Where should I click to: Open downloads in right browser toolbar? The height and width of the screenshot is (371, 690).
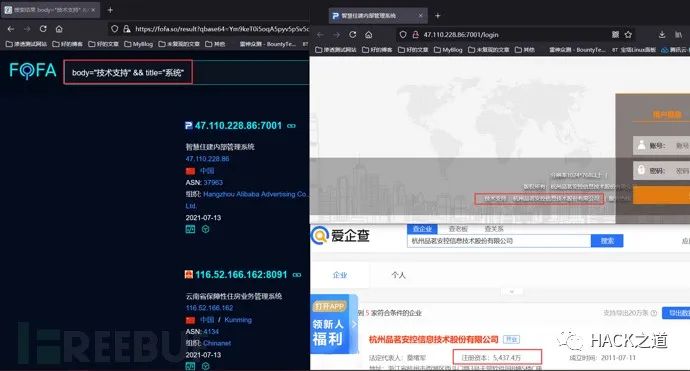[x=662, y=34]
